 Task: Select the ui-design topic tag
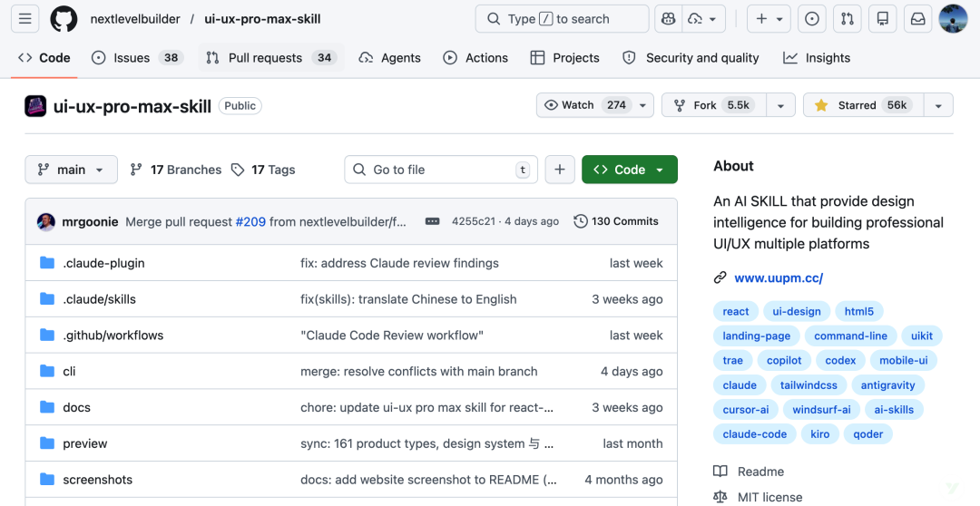coord(797,311)
